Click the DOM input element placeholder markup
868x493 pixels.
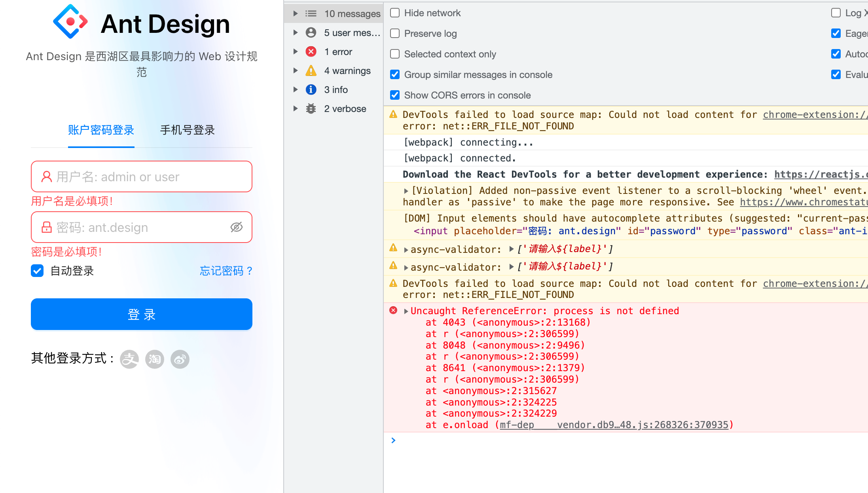(x=640, y=231)
